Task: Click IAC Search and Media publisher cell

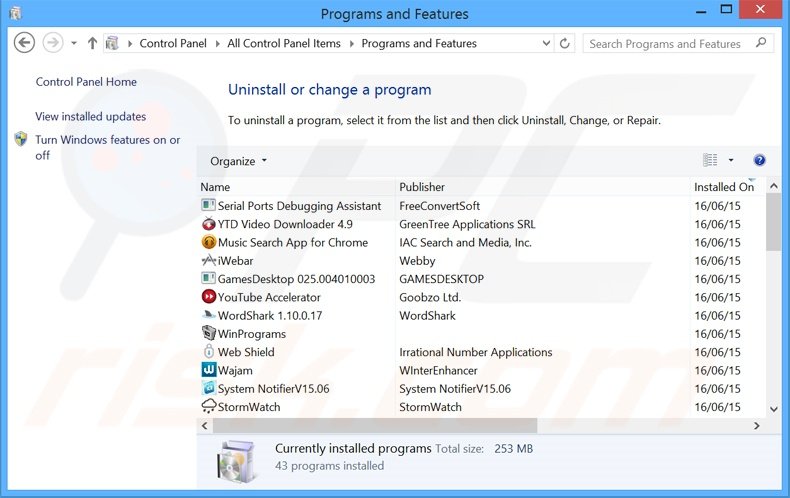Action: coord(465,242)
